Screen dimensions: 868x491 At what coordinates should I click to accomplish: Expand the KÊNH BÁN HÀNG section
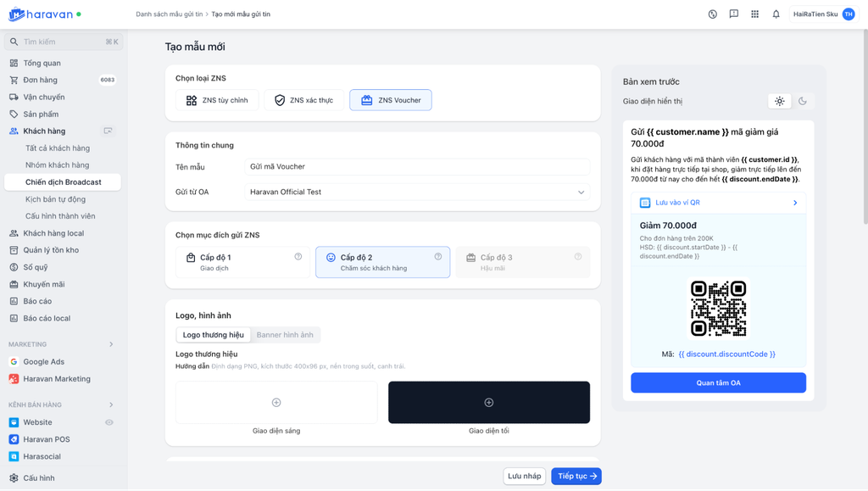point(111,405)
